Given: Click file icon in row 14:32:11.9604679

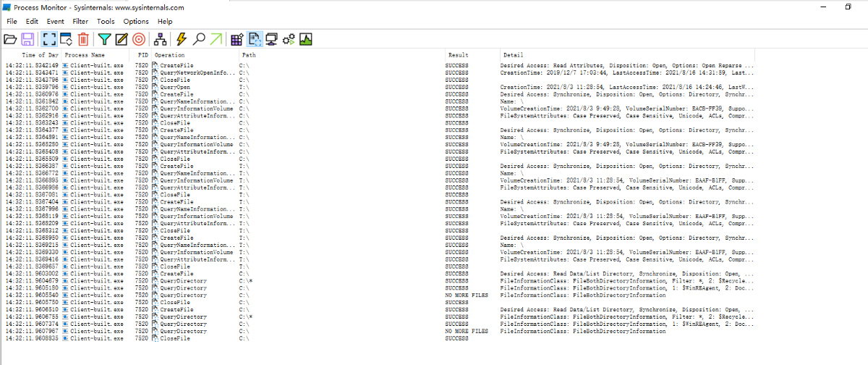Looking at the screenshot, I should click(155, 281).
